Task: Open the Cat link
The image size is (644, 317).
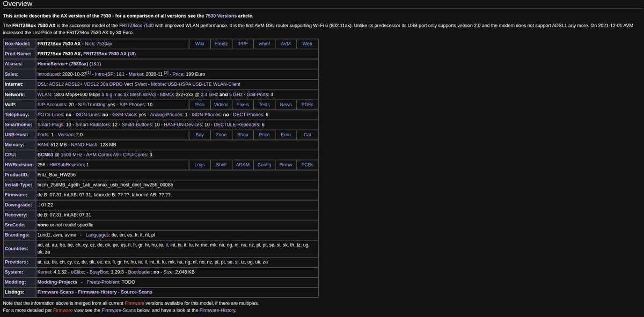Action: coord(307,135)
